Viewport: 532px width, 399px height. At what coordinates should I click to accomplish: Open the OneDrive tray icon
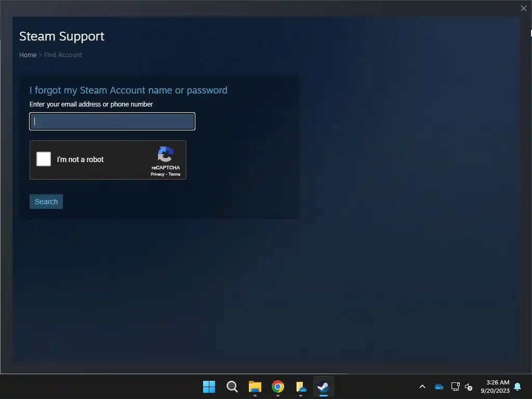(439, 387)
